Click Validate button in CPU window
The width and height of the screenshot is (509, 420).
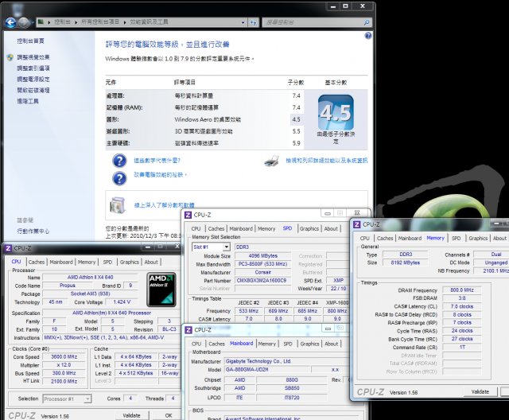131,415
